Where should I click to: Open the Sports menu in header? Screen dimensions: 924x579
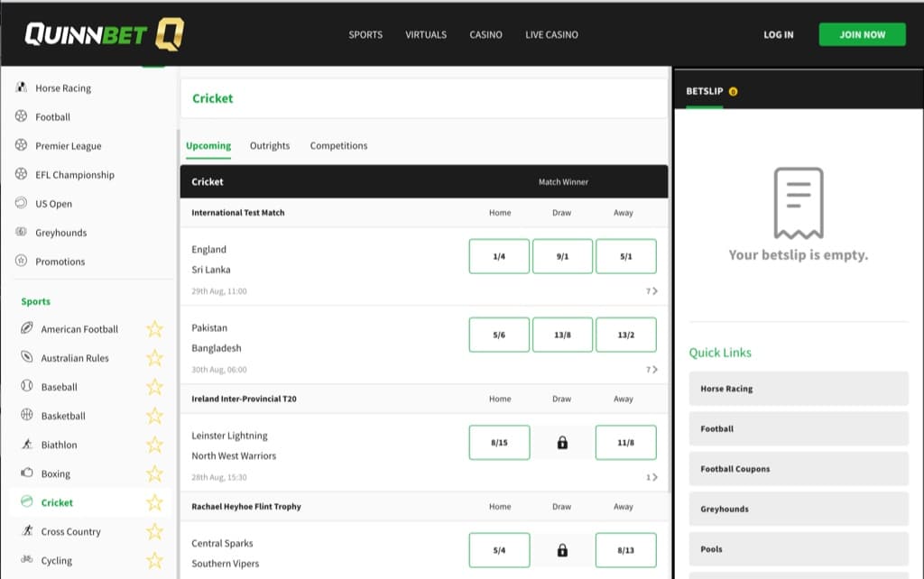[x=365, y=35]
